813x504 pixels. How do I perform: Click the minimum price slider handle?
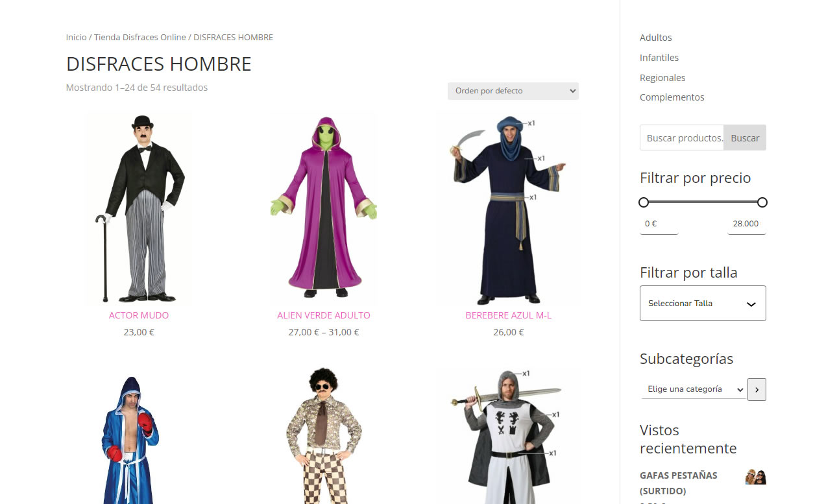pos(644,202)
